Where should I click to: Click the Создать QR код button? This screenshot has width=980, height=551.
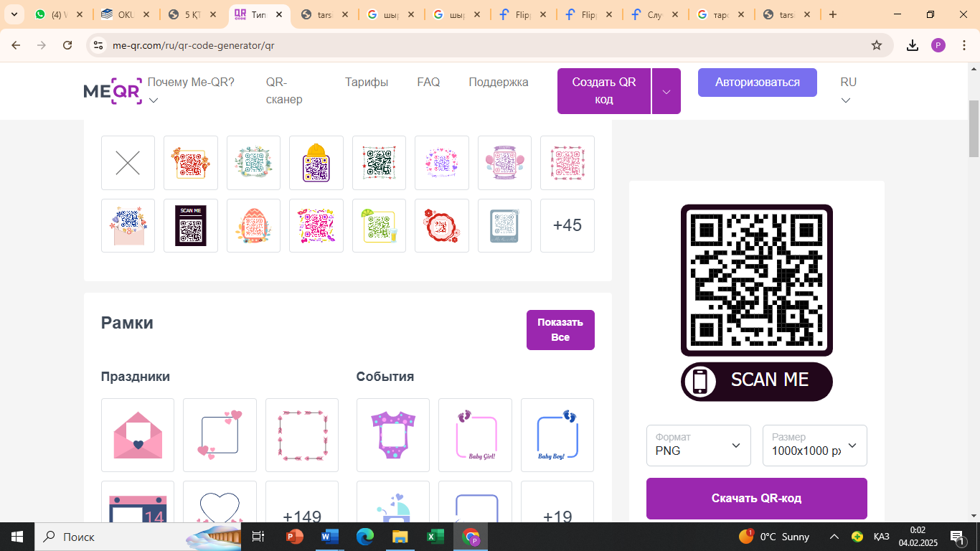pos(604,91)
